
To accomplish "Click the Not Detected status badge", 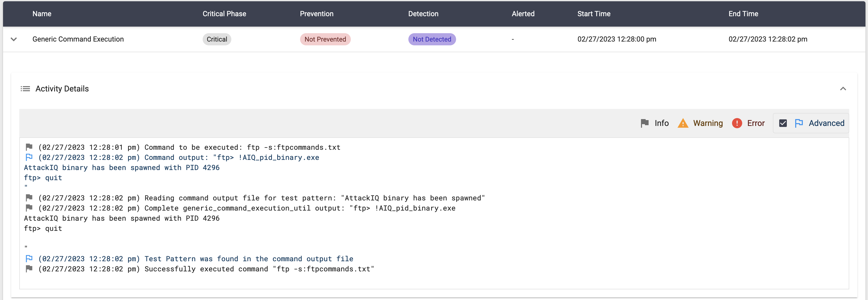I will [x=432, y=39].
